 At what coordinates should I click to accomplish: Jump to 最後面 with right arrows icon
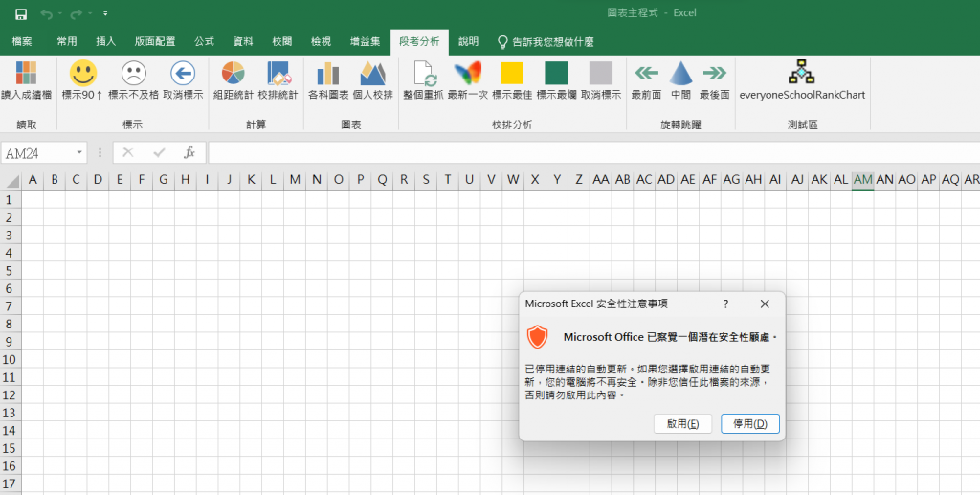tap(714, 73)
